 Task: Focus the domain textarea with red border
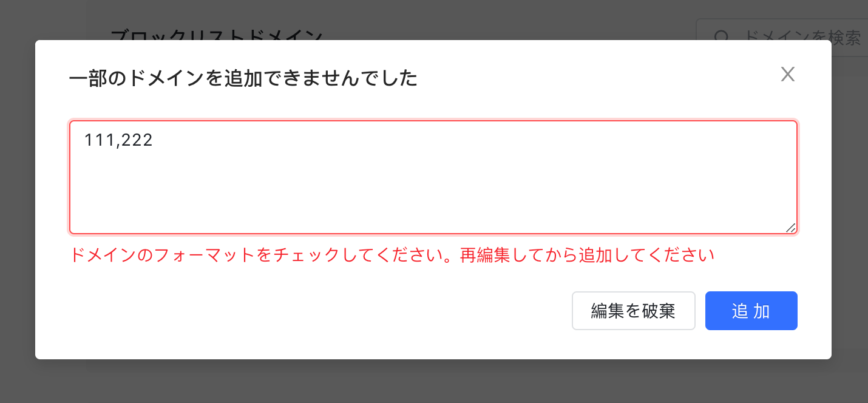click(x=433, y=177)
